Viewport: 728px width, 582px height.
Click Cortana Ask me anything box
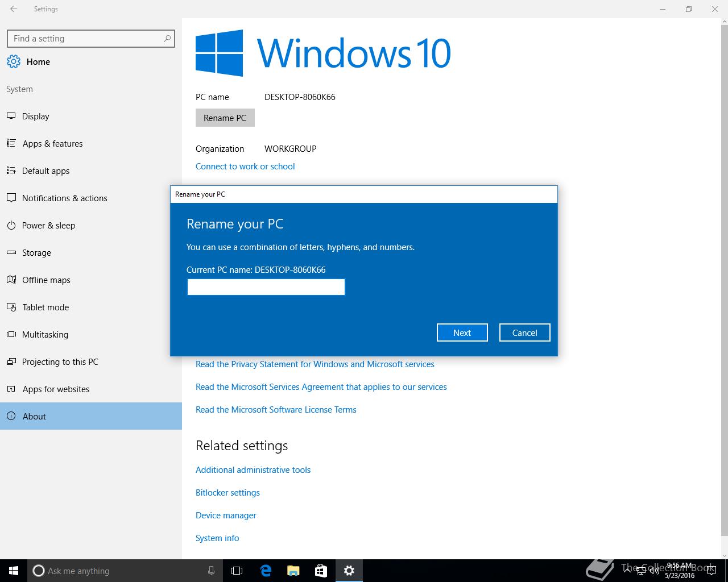[x=124, y=571]
